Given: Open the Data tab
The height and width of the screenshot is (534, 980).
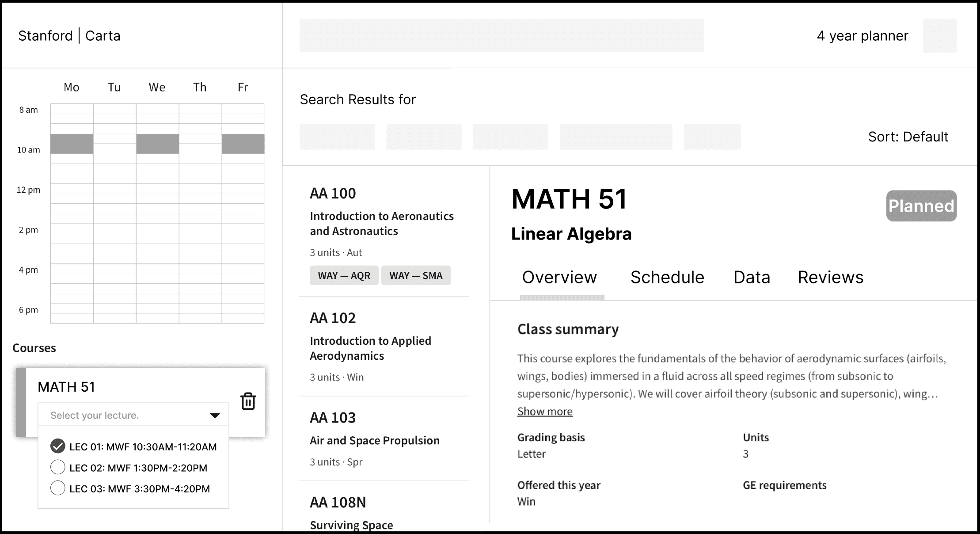Looking at the screenshot, I should coord(751,277).
